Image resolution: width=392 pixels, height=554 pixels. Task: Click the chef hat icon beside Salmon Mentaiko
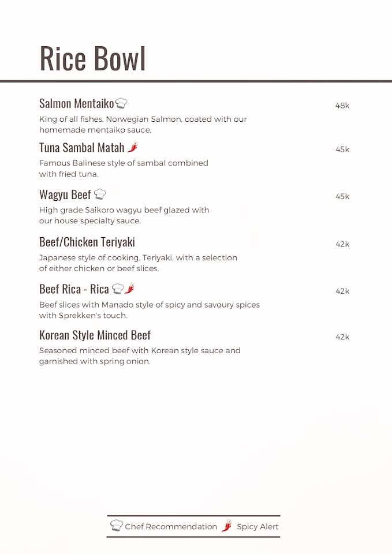121,103
